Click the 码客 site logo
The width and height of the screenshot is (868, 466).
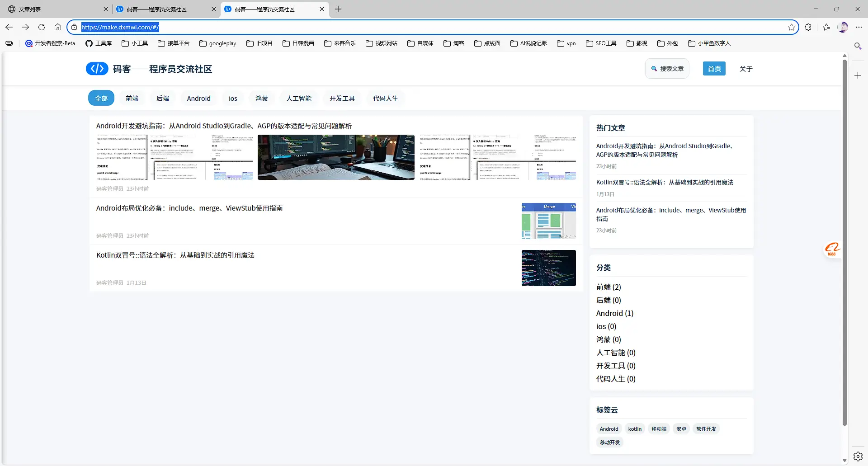97,69
